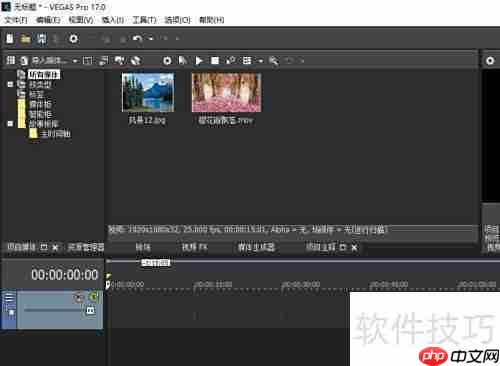Undo the last action
Image resolution: width=500 pixels, height=366 pixels.
point(137,39)
